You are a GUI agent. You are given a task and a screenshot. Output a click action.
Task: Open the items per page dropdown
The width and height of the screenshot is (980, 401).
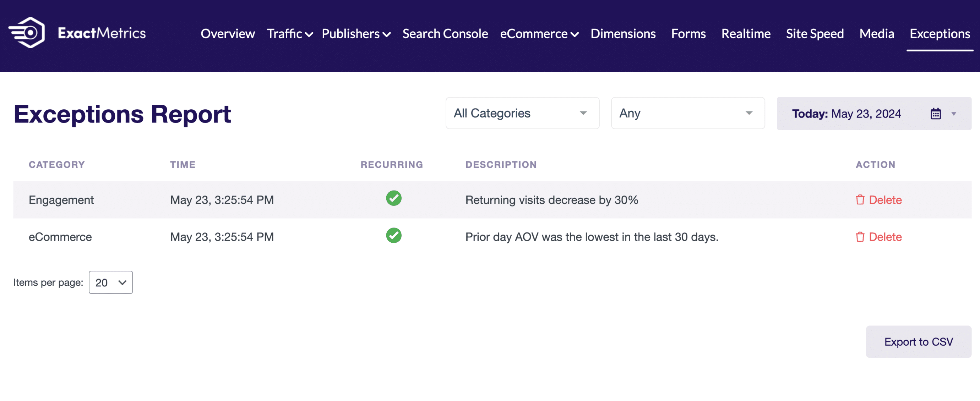[x=111, y=282]
